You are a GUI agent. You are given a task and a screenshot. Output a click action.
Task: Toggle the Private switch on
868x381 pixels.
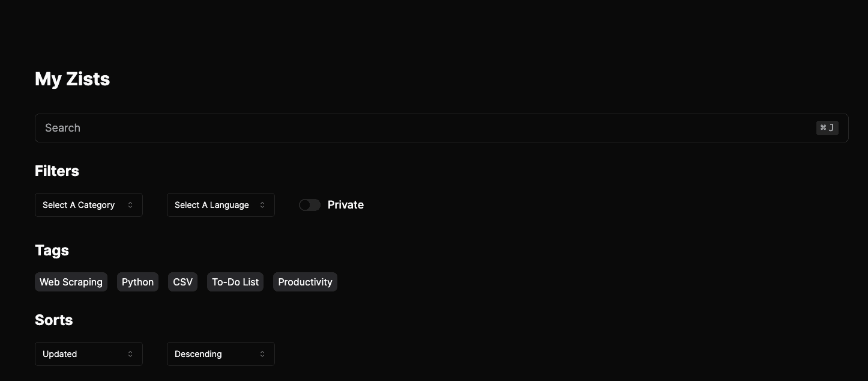(310, 205)
